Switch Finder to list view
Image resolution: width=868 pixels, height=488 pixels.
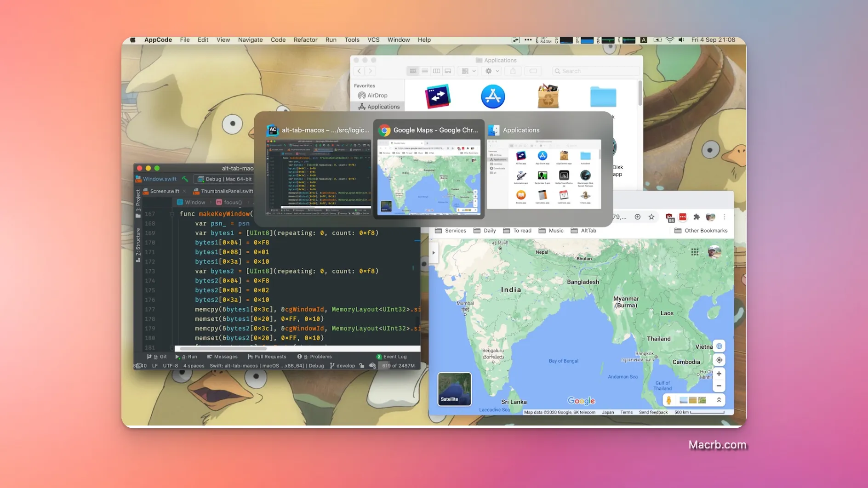[x=425, y=71]
